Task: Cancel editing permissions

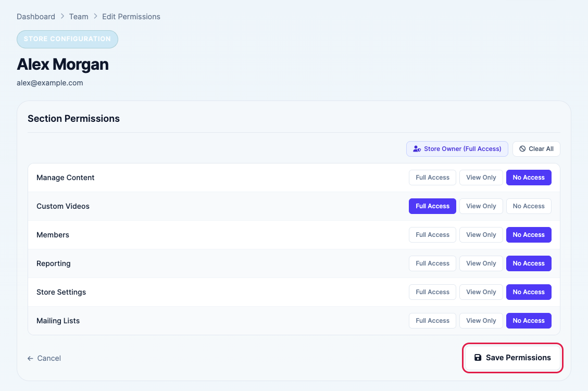Action: 44,358
